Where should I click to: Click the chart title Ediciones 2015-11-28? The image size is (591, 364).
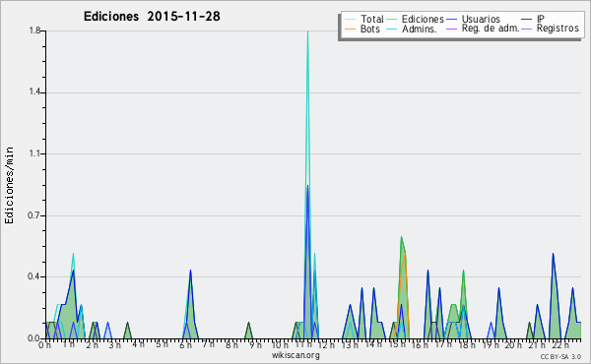coord(152,17)
